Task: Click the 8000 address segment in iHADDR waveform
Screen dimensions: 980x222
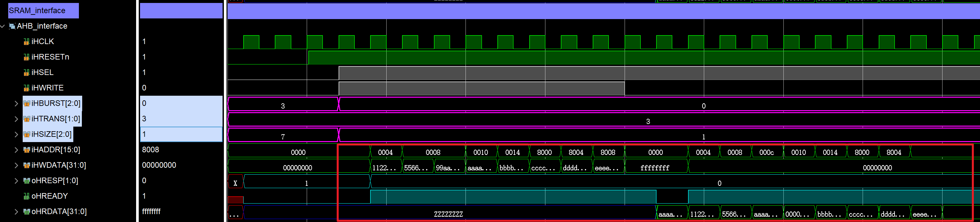Action: pyautogui.click(x=544, y=152)
